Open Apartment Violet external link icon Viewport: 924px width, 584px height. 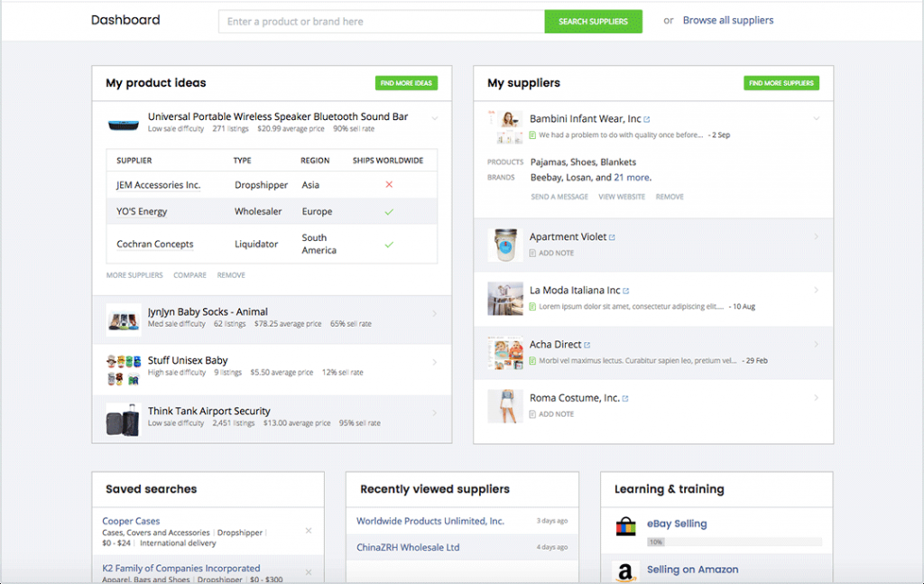[612, 237]
